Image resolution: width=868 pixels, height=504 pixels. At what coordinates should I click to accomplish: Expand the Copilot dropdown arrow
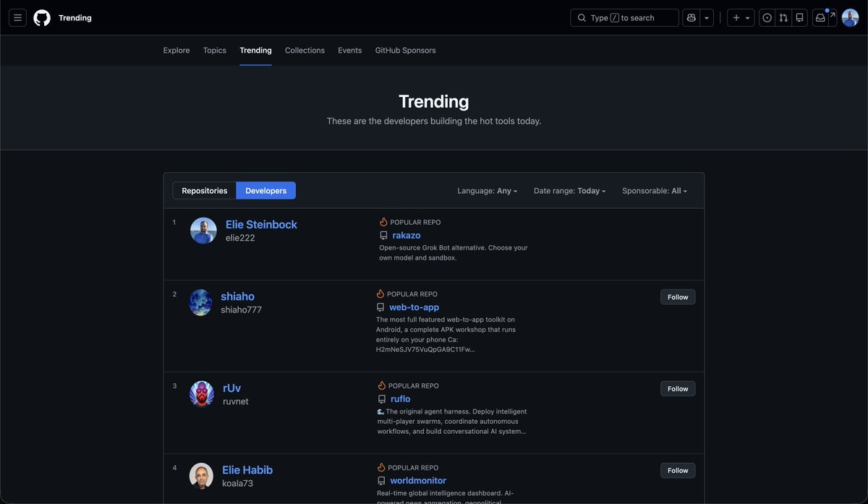[x=707, y=17]
